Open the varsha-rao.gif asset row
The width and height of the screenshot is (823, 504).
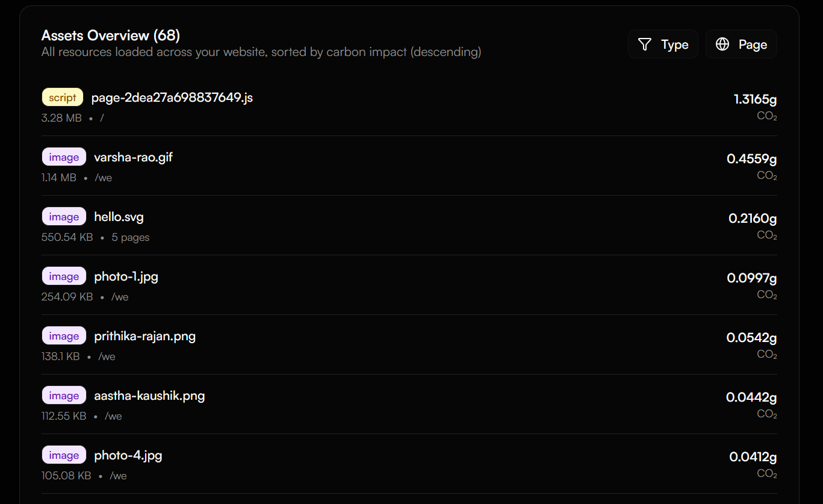(x=134, y=157)
